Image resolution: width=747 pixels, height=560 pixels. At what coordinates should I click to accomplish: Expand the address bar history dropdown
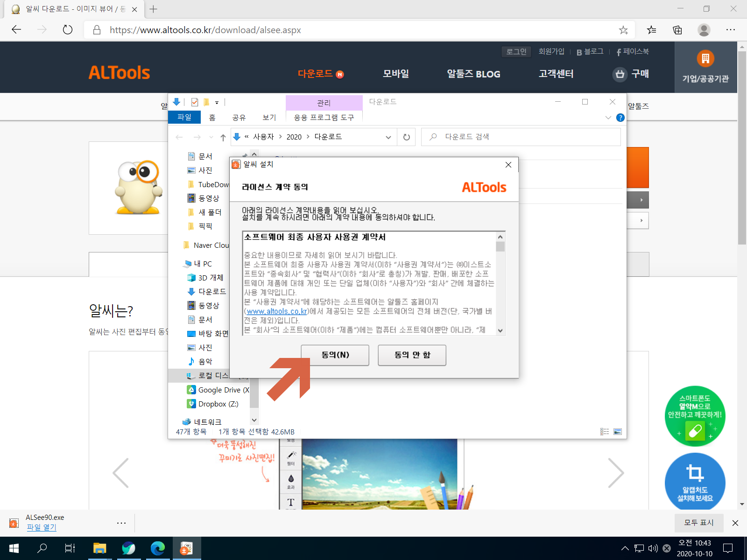pyautogui.click(x=388, y=137)
